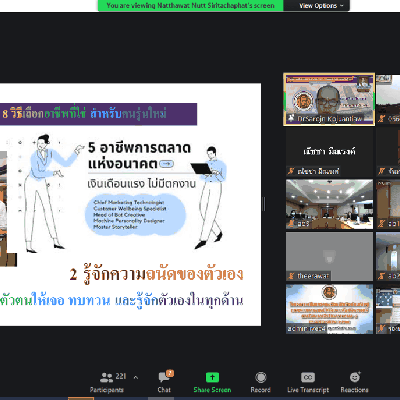Click the Live Transcript label

308,390
